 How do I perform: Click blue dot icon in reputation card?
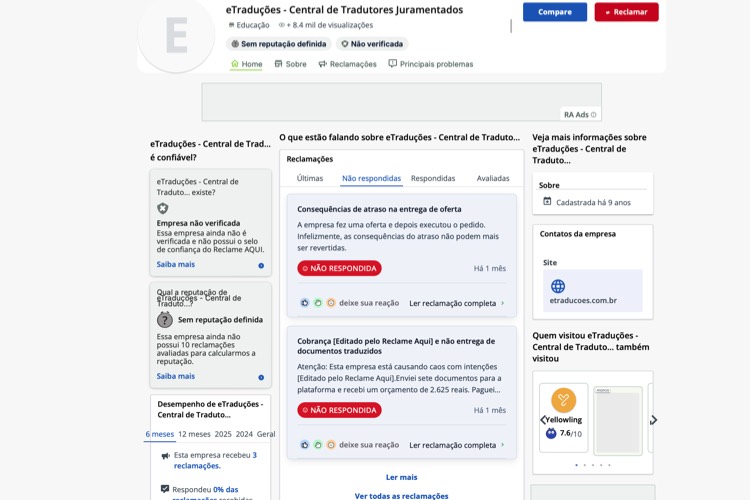(x=261, y=378)
